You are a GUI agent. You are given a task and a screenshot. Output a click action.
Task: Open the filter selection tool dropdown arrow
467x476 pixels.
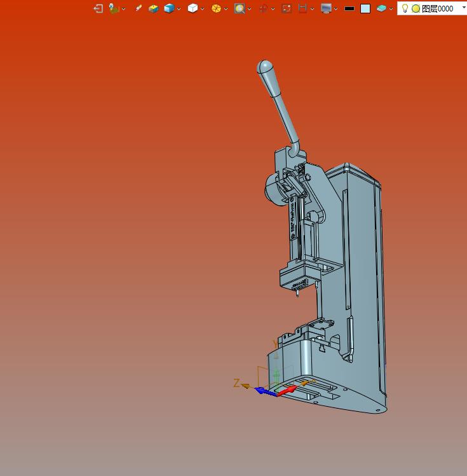pyautogui.click(x=123, y=9)
